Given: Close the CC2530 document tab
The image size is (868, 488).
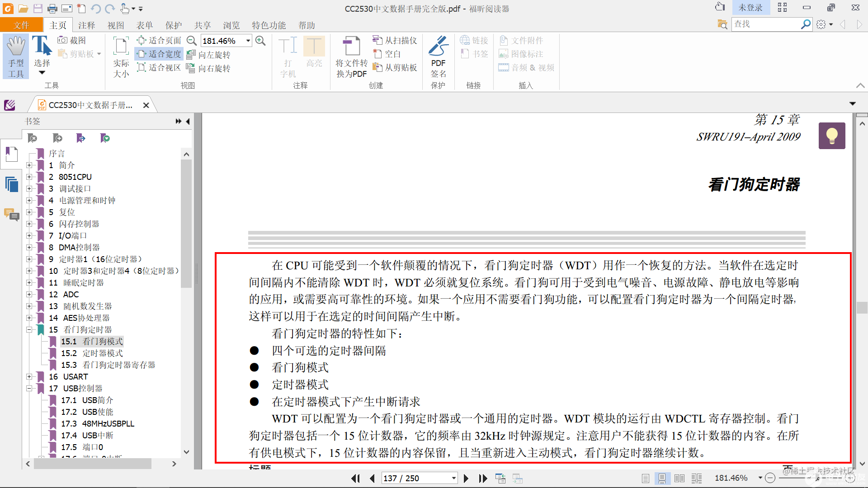Looking at the screenshot, I should pos(146,105).
